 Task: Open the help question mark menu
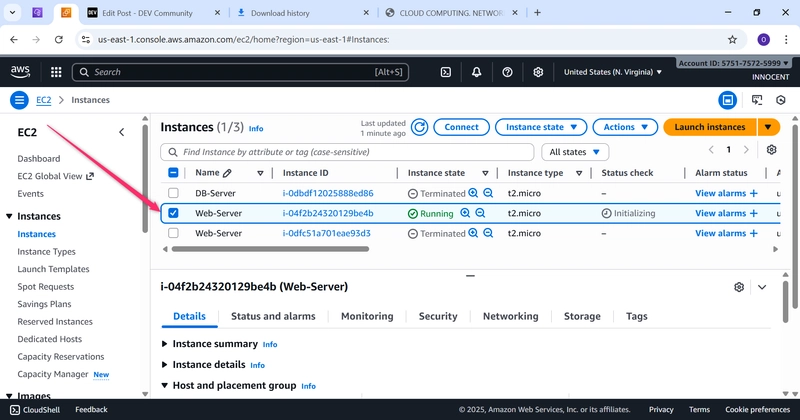[507, 72]
